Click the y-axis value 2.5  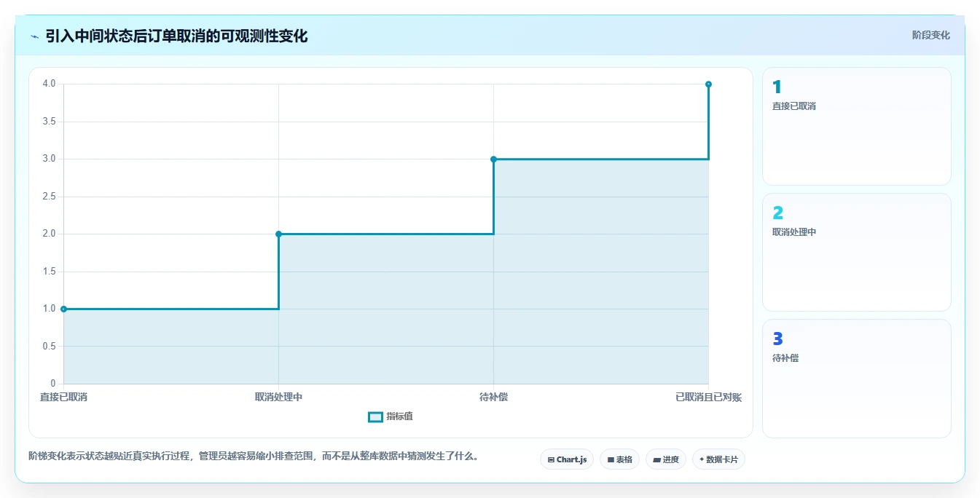49,197
